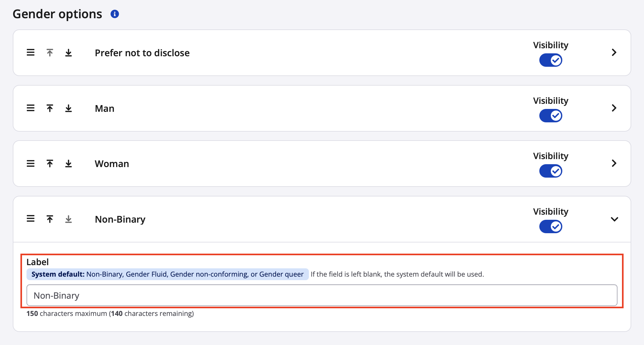Screen dimensions: 644x345
Task: Move Prefer not to disclose down
Action: click(x=69, y=53)
